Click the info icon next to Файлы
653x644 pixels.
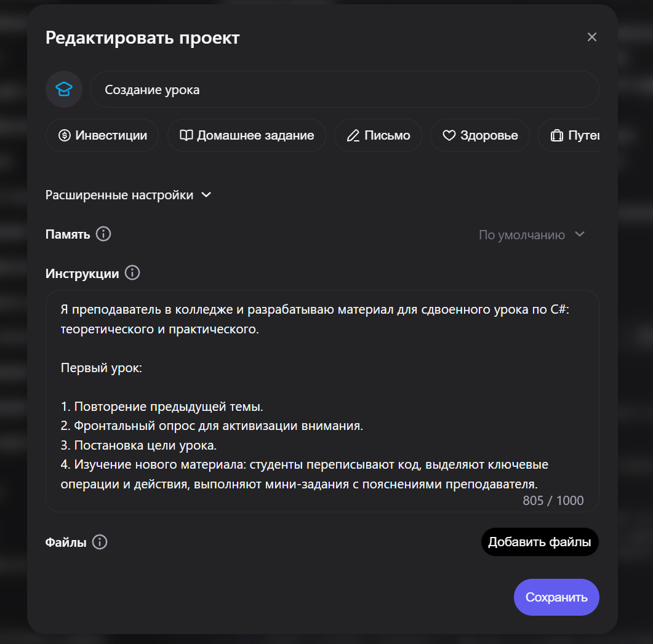pyautogui.click(x=100, y=542)
